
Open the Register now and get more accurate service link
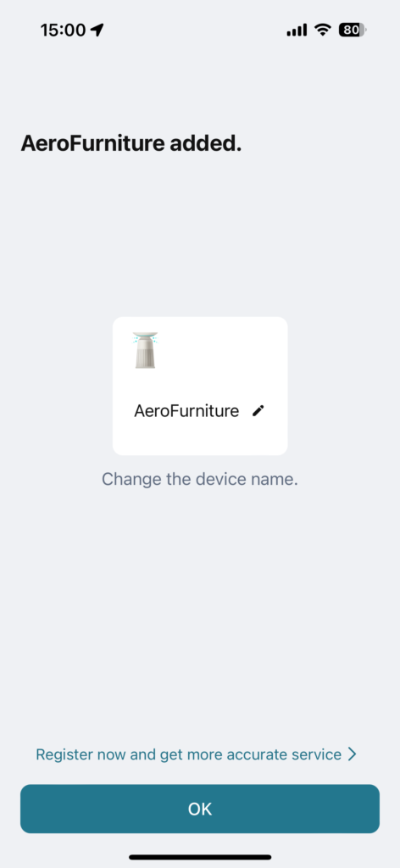coord(197,754)
